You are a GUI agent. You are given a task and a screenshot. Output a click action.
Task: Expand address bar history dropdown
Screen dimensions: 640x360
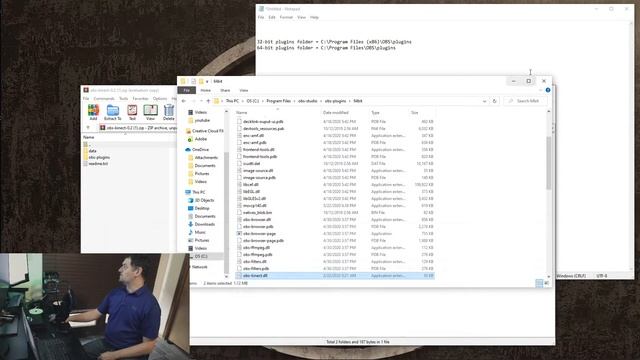click(484, 101)
